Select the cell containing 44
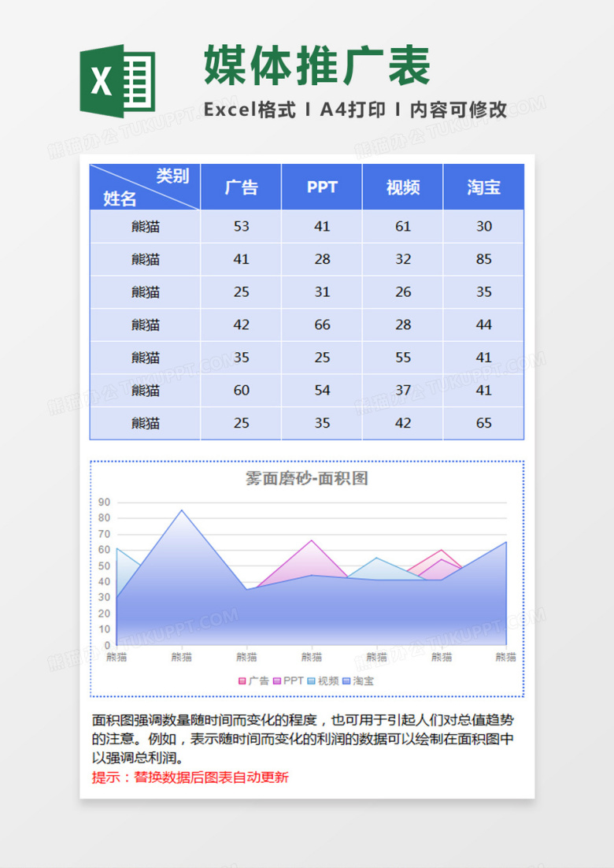This screenshot has width=614, height=868. (483, 325)
